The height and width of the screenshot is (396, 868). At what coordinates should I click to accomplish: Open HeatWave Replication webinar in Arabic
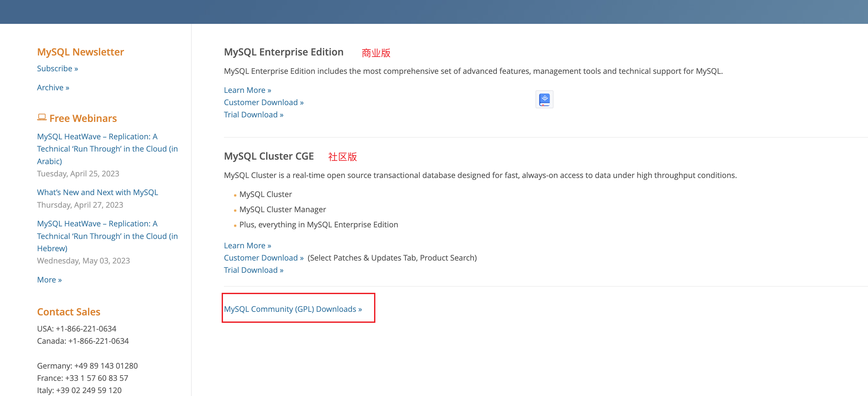coord(107,149)
